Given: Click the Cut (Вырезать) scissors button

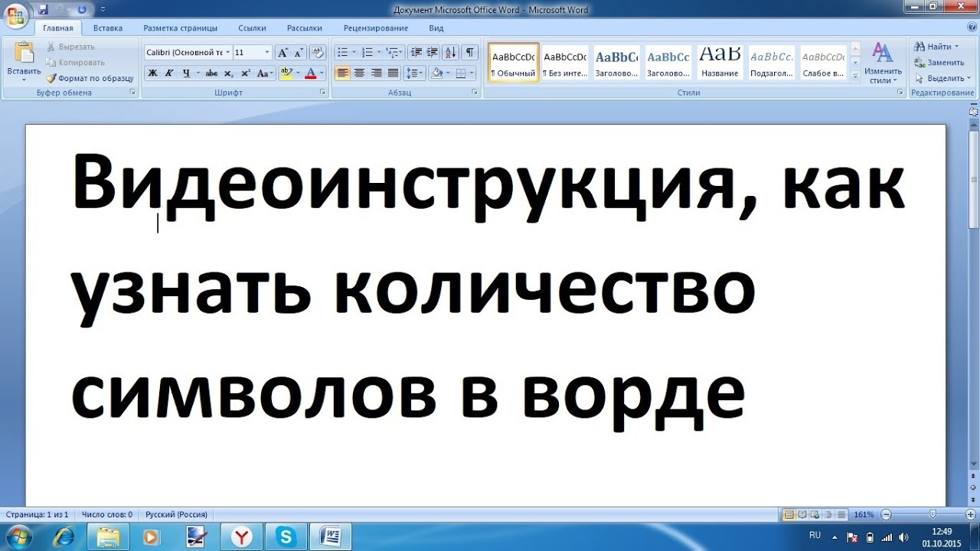Looking at the screenshot, I should (70, 47).
